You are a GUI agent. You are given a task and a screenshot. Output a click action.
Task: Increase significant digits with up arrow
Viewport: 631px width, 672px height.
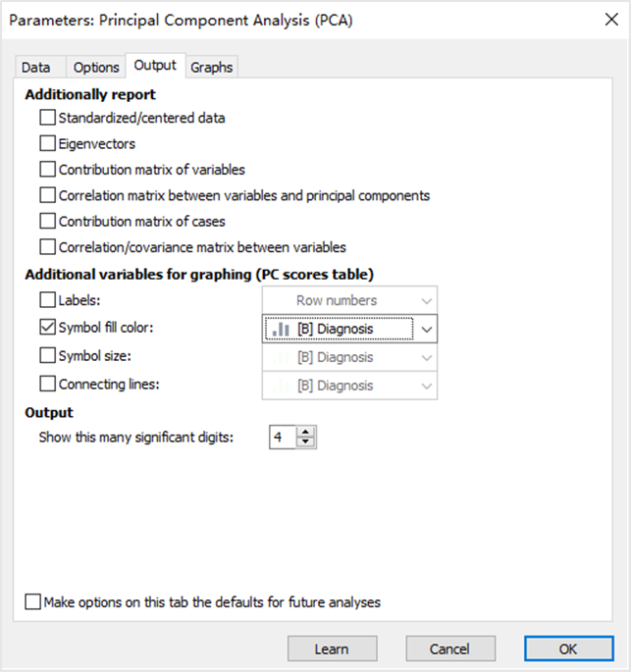[x=306, y=432]
